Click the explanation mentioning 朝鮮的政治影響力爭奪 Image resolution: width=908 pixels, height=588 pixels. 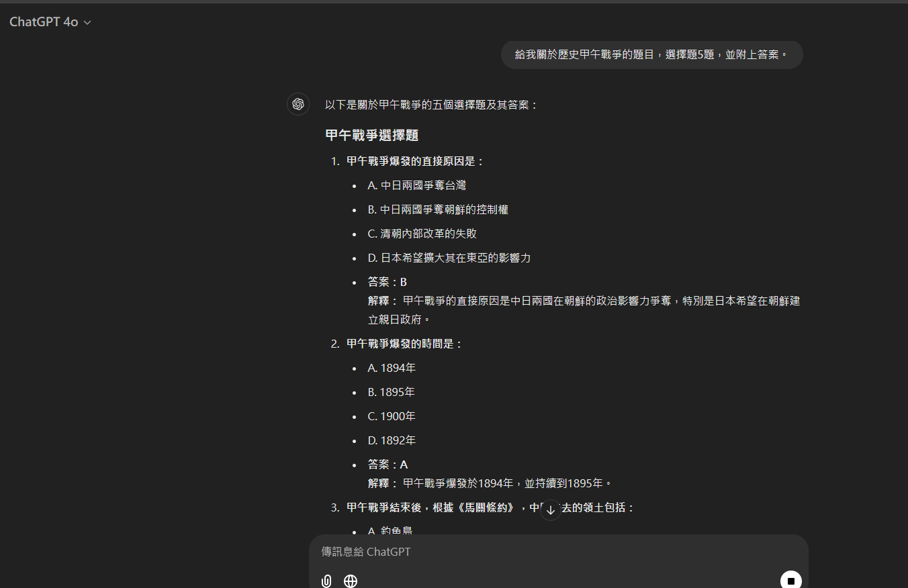(584, 310)
